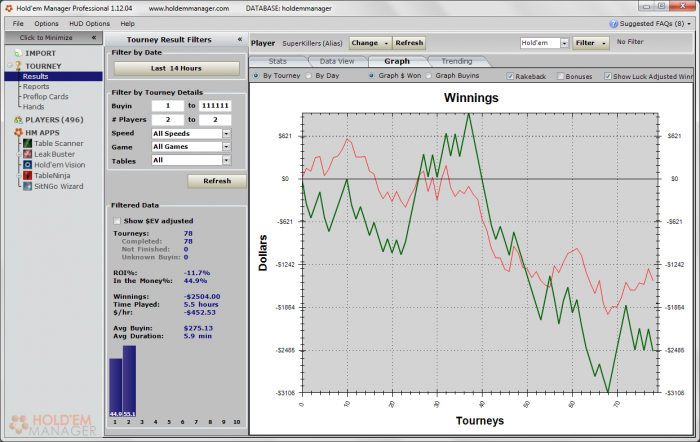The image size is (700, 442).
Task: Click Hold'em Manager title bar app icon
Action: (x=9, y=8)
